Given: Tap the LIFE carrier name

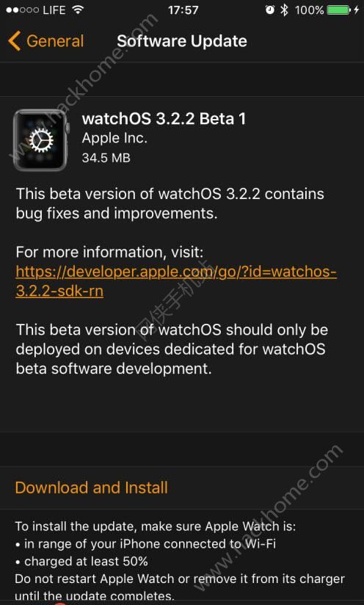Looking at the screenshot, I should point(54,10).
